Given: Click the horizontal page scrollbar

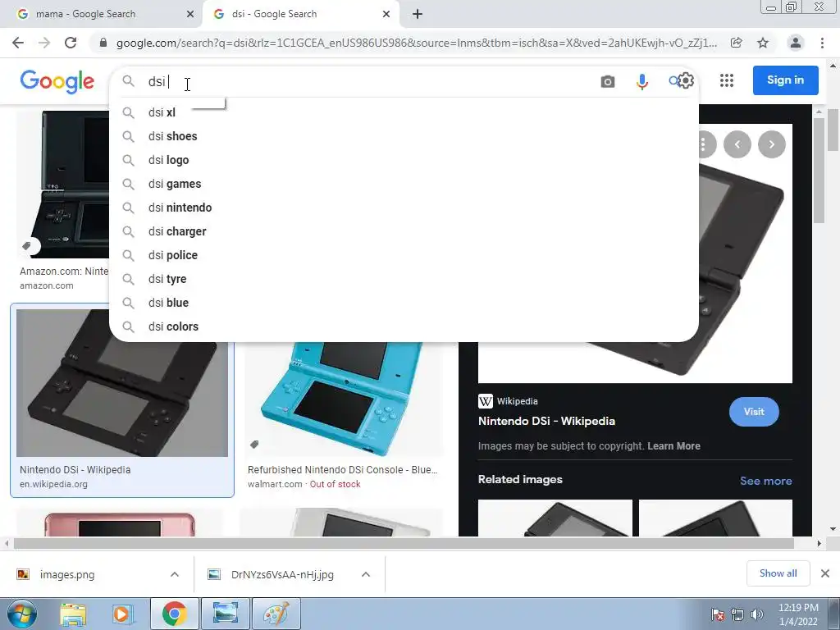Looking at the screenshot, I should [404, 543].
